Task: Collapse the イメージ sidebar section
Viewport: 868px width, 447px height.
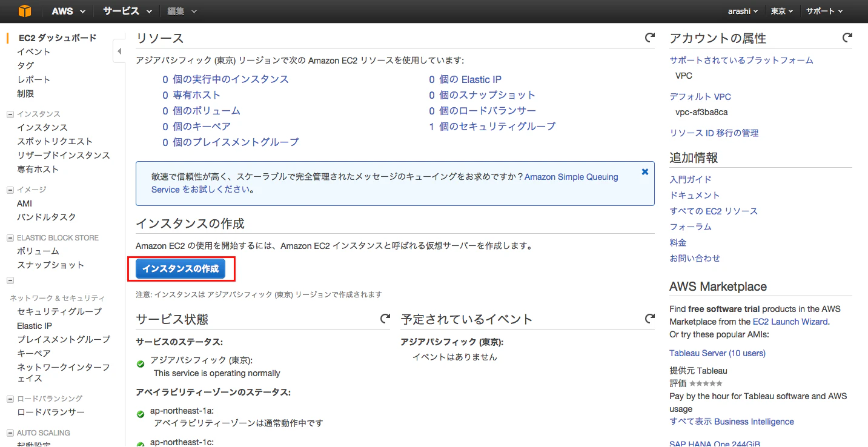Action: coord(10,190)
